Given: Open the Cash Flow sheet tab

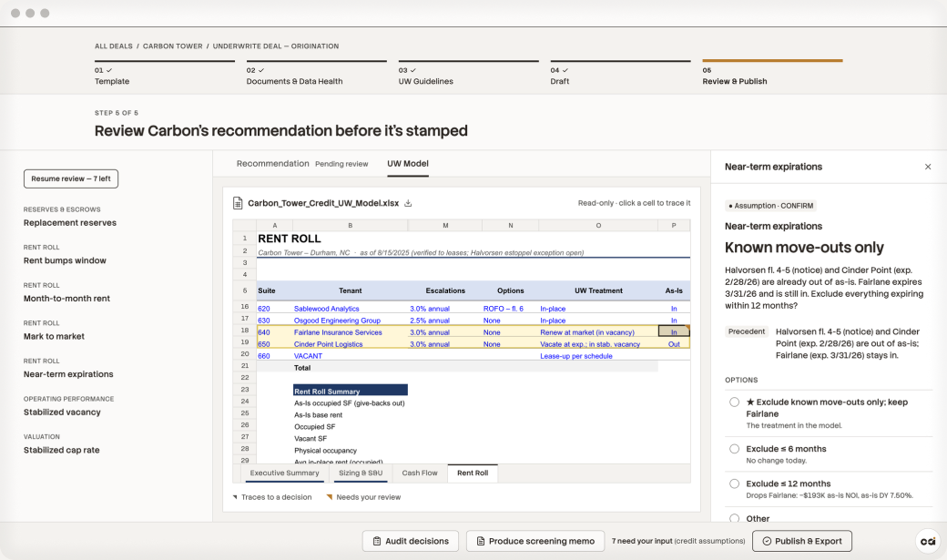Looking at the screenshot, I should (x=420, y=473).
